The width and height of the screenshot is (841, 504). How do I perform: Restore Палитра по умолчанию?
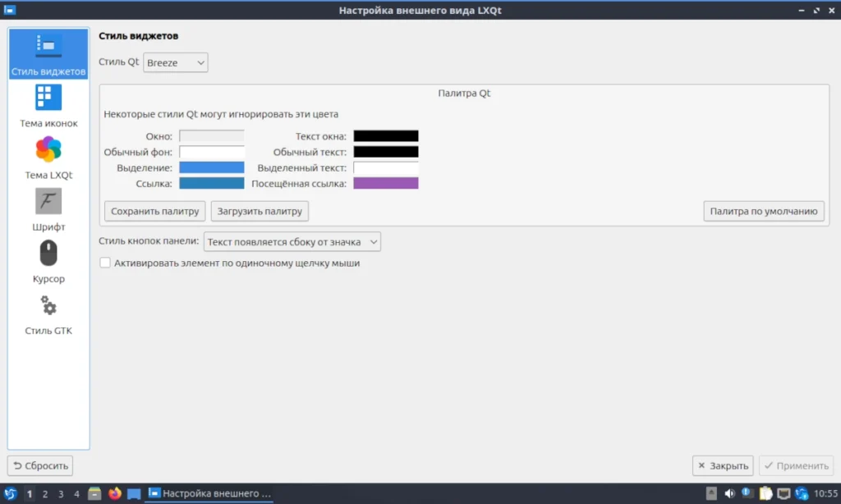click(764, 211)
